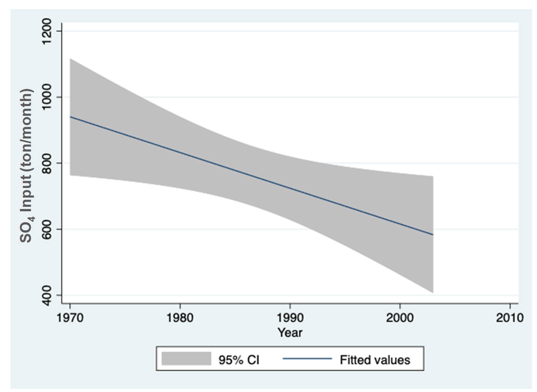Click the bottom-right tip of the gray confidence band
The image size is (537, 392).
click(x=433, y=292)
